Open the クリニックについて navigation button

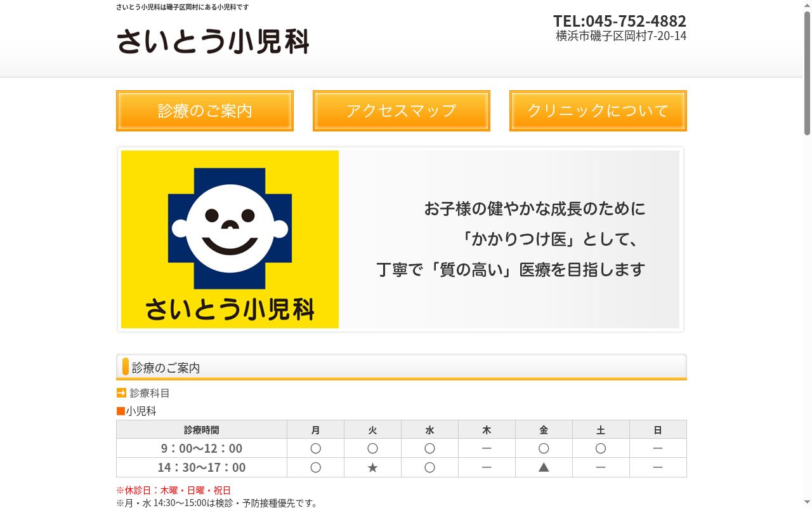click(598, 110)
